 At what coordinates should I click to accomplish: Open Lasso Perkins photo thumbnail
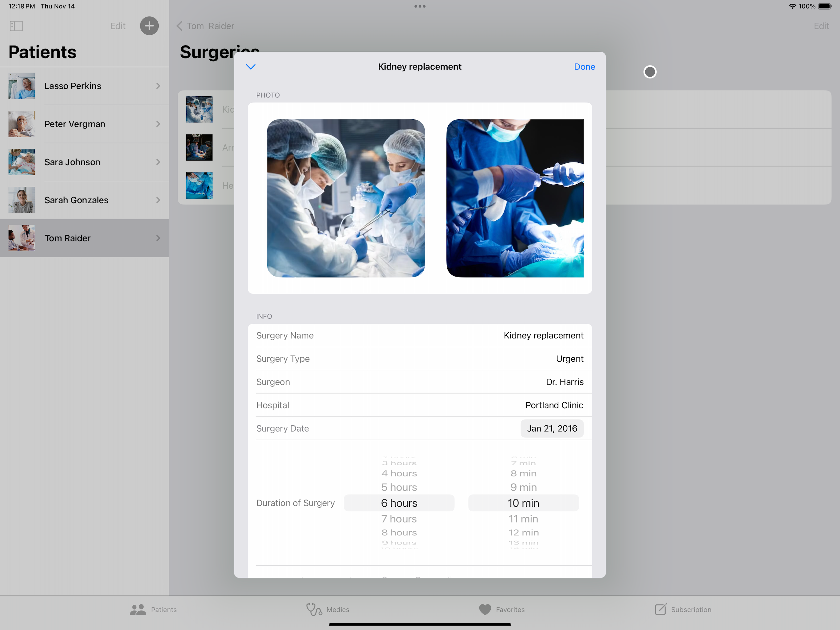click(x=22, y=86)
